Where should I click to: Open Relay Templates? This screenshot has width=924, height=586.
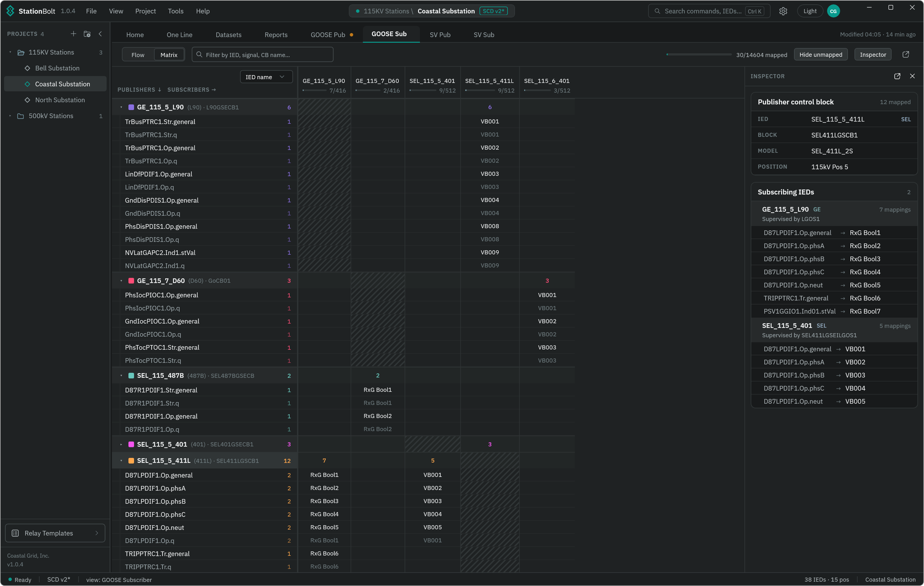(x=55, y=533)
